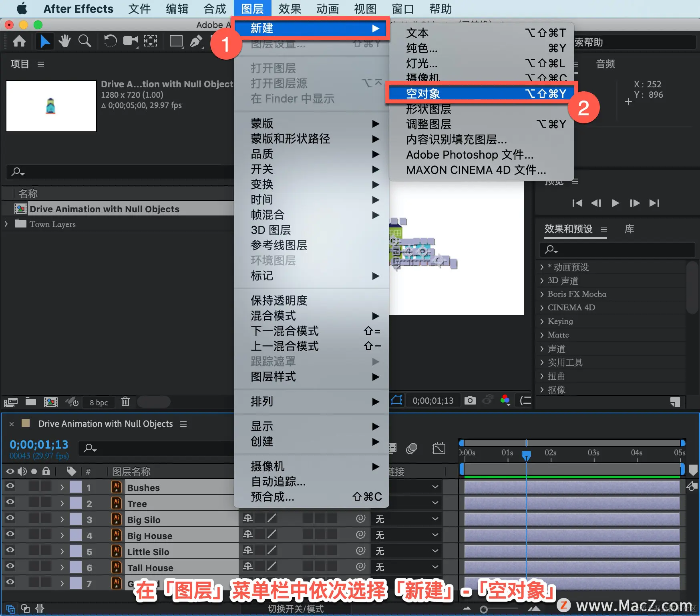Hide the Bushes layer with eye toggle
This screenshot has height=616, width=700.
[10, 486]
